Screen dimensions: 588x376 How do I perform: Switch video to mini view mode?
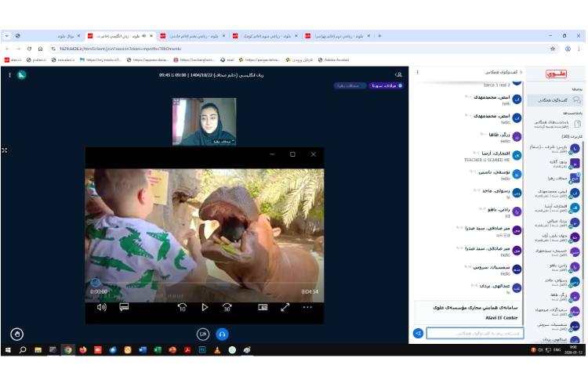tap(263, 308)
